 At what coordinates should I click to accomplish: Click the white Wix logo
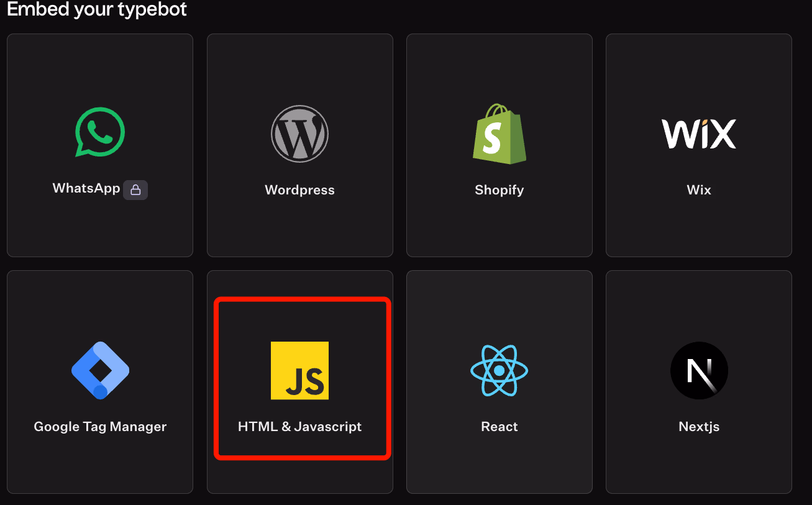coord(698,134)
